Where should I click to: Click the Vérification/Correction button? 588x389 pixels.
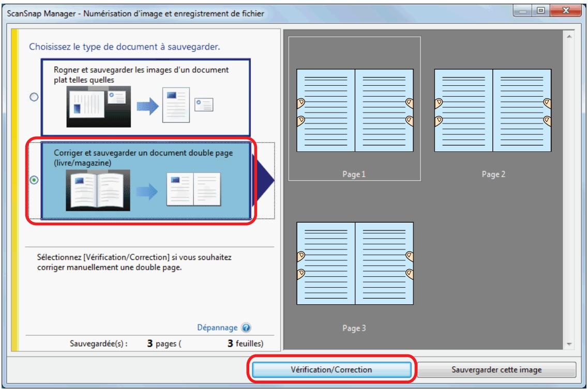point(331,369)
